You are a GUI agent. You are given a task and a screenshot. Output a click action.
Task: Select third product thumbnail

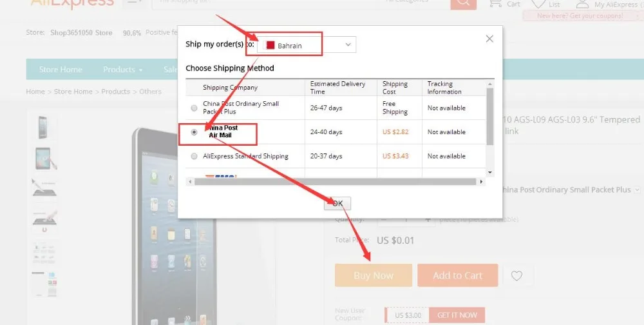[x=44, y=188]
